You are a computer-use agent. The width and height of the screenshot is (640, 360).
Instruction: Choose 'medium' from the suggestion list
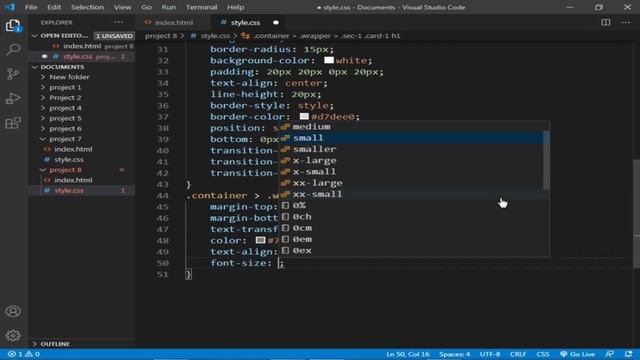(x=411, y=127)
